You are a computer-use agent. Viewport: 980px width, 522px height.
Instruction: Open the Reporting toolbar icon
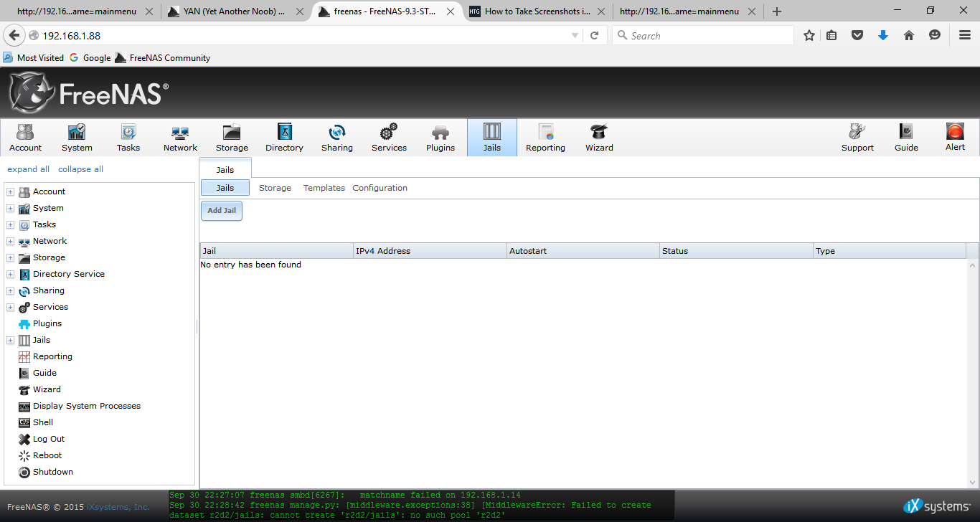pyautogui.click(x=545, y=137)
